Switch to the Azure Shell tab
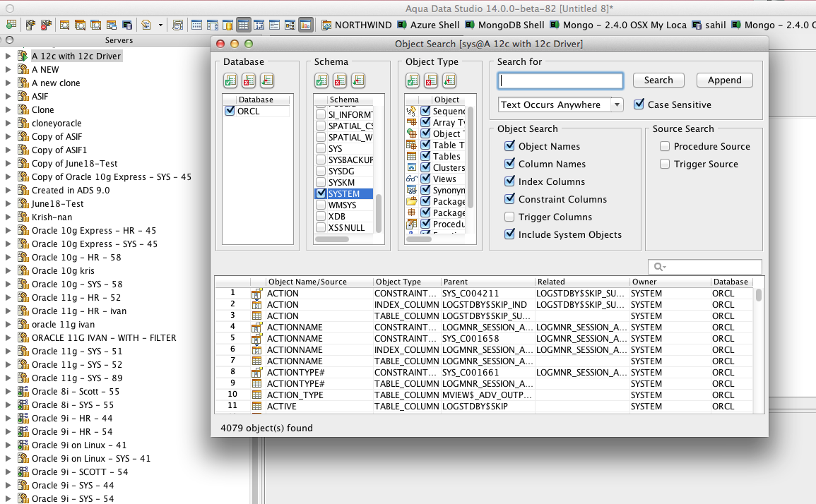Viewport: 816px width, 504px height. (429, 25)
